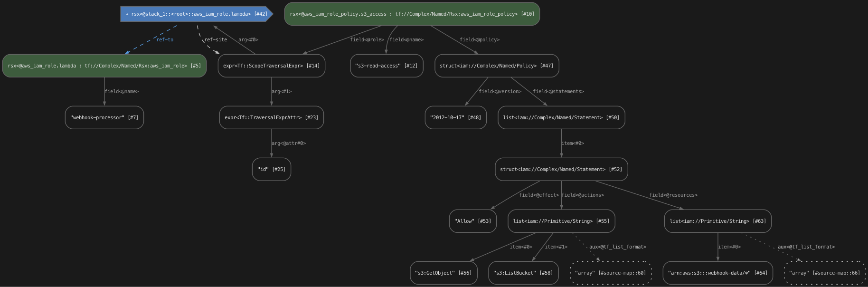Click the "s3:GetObject" [#56] node
The width and height of the screenshot is (868, 287).
point(443,273)
